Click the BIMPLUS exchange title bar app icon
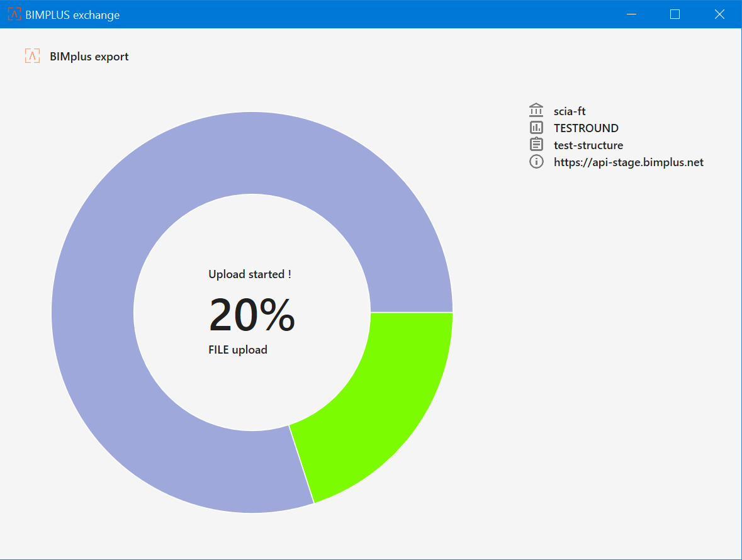Viewport: 742px width, 560px height. coord(14,14)
